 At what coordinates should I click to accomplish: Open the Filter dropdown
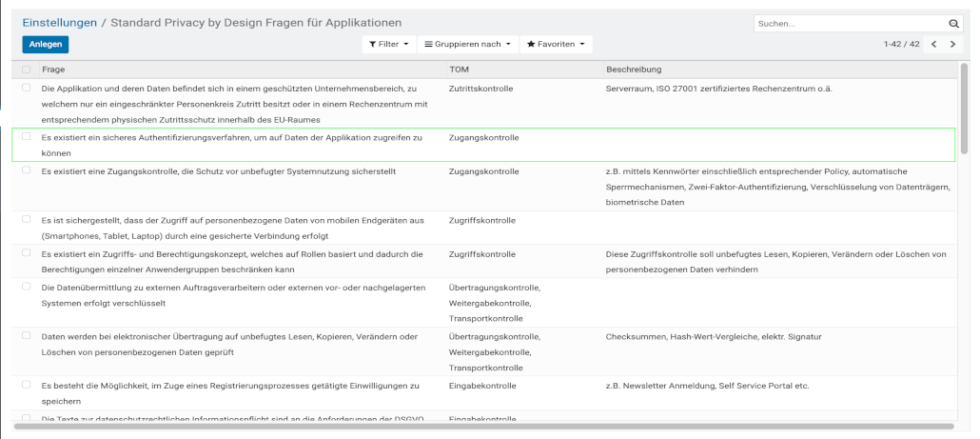pos(389,45)
